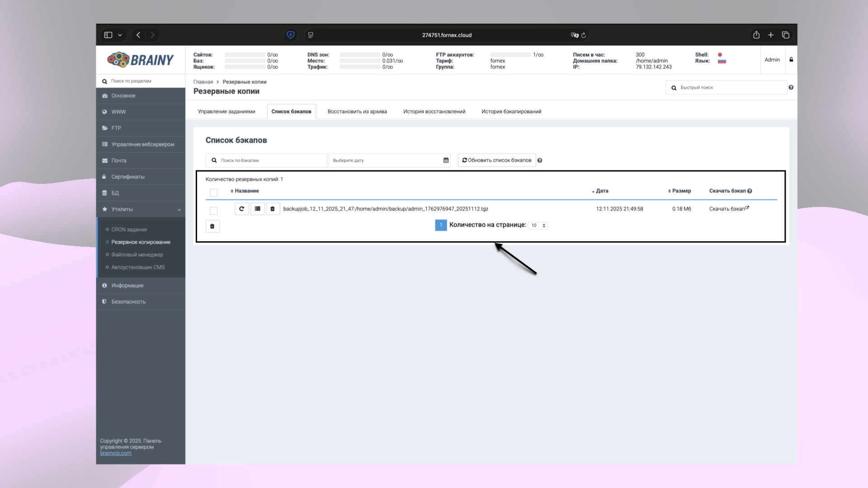Click the Russian flag language icon

(722, 61)
